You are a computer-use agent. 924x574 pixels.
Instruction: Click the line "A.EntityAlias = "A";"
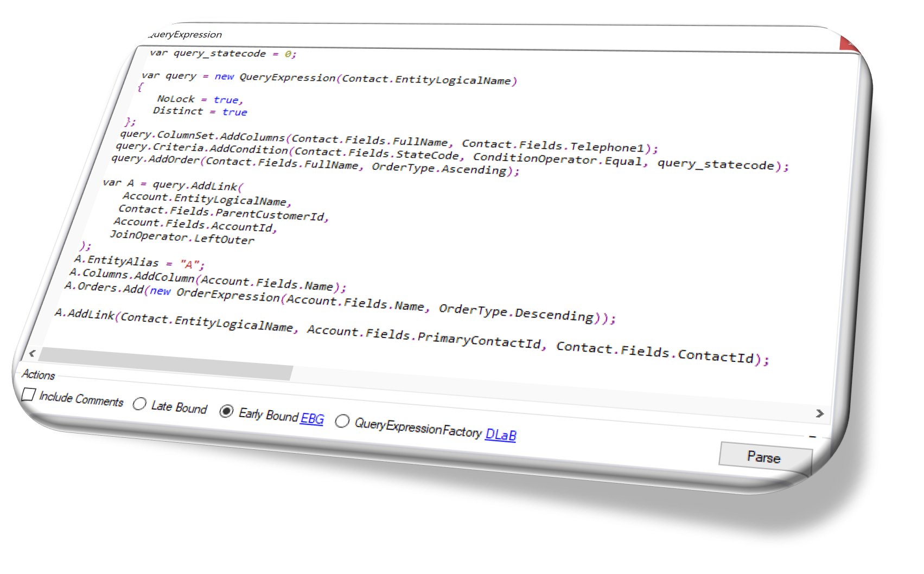point(139,263)
